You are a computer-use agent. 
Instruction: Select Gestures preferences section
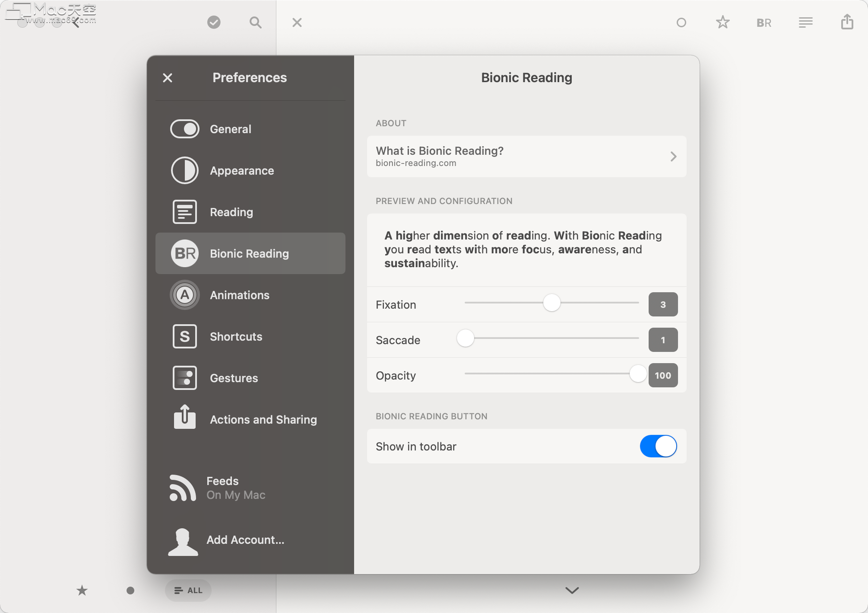[x=250, y=378]
